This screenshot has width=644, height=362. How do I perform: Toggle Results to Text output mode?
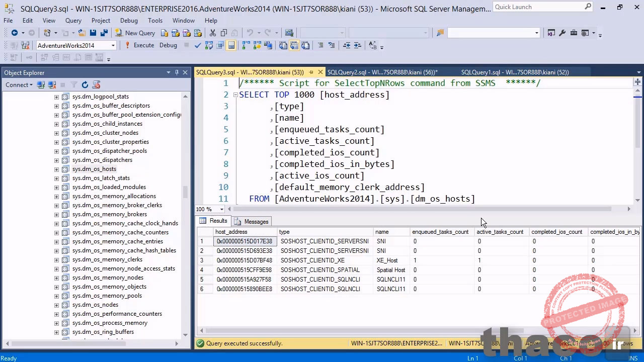(283, 45)
